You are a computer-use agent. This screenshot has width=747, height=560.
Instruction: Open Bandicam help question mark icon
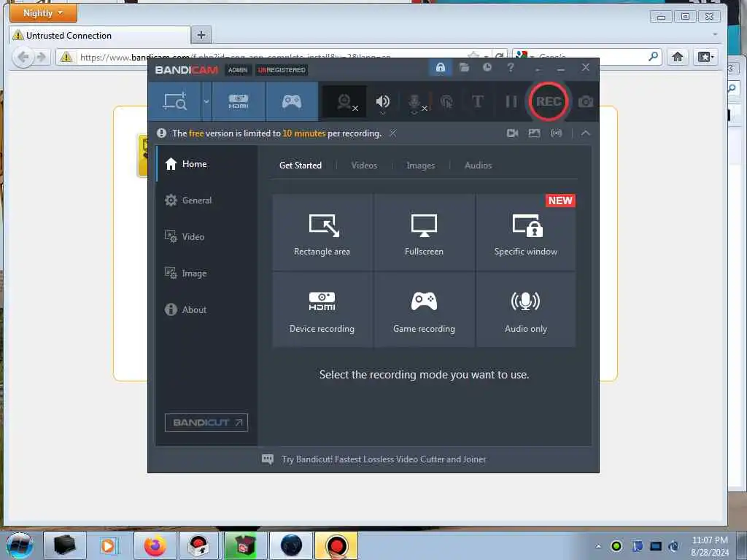point(510,67)
